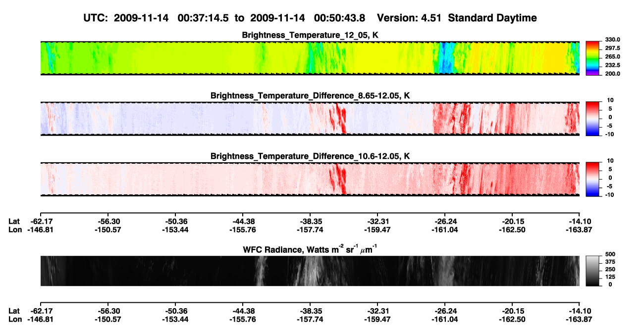
Task: Click the 10.6-12.05 difference image strip
Action: 310,179
